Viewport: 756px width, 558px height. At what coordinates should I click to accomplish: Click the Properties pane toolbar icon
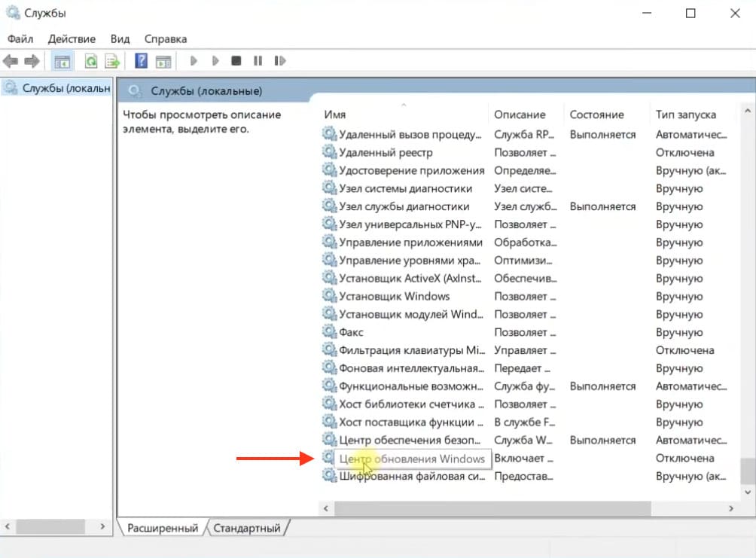163,61
